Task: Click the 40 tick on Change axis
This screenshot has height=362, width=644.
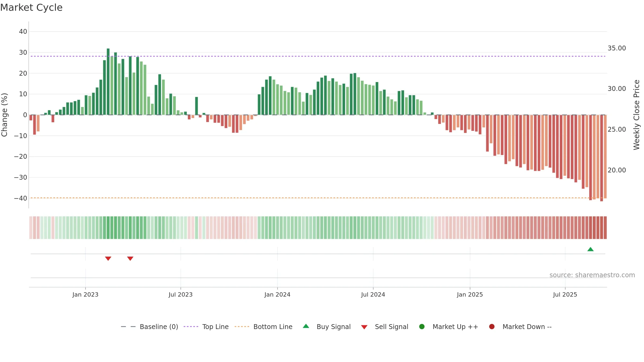Action: tap(23, 32)
